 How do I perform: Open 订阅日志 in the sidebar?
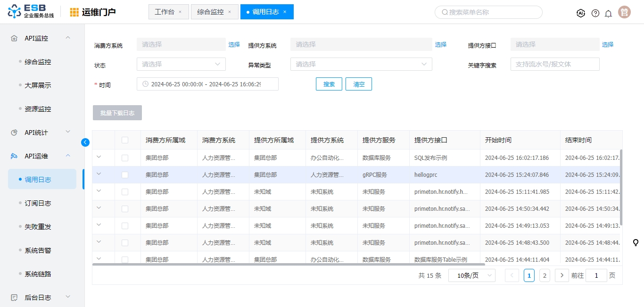coord(38,203)
